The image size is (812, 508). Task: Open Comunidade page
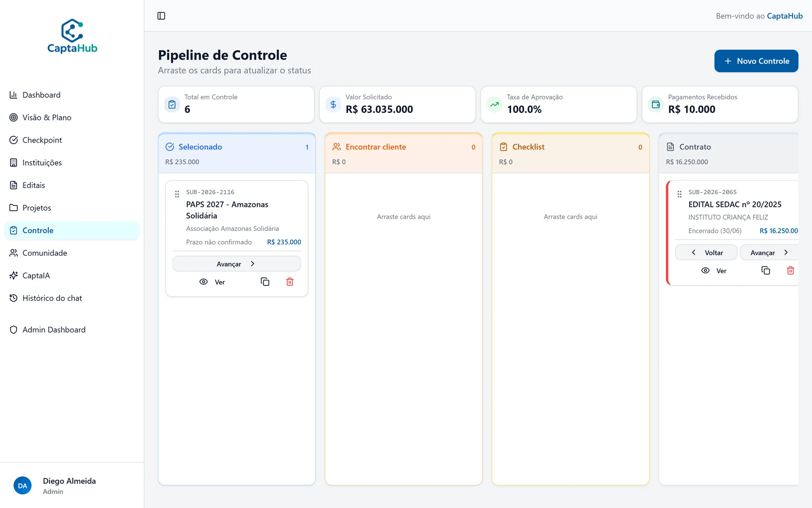72,253
